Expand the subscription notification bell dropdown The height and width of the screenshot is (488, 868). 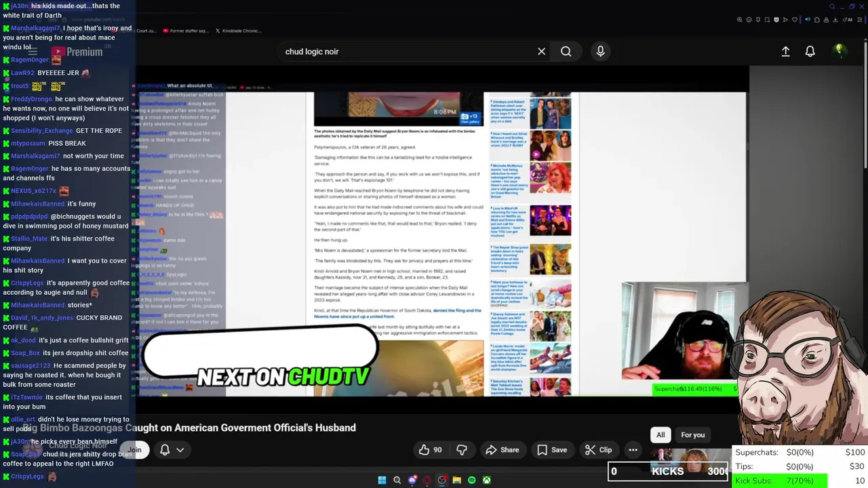(172, 450)
